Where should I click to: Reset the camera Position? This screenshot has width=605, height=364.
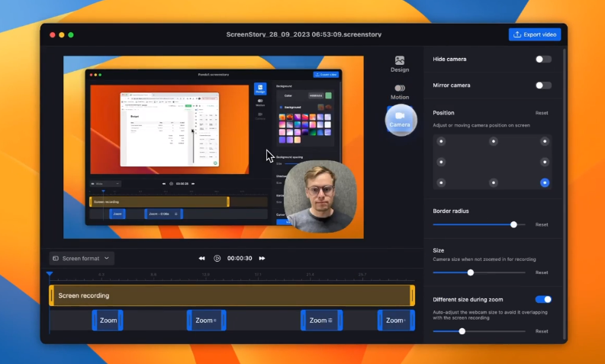click(x=542, y=113)
